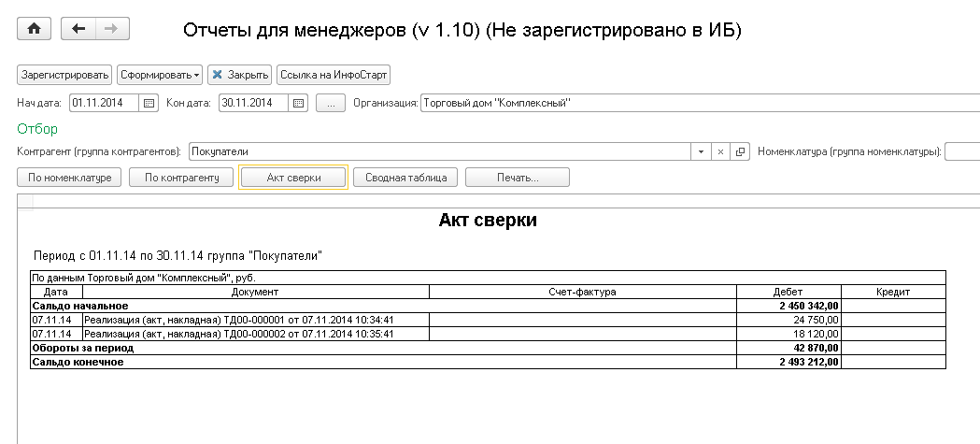This screenshot has height=444, width=980.
Task: Select the Акт сверки report title
Action: [488, 220]
